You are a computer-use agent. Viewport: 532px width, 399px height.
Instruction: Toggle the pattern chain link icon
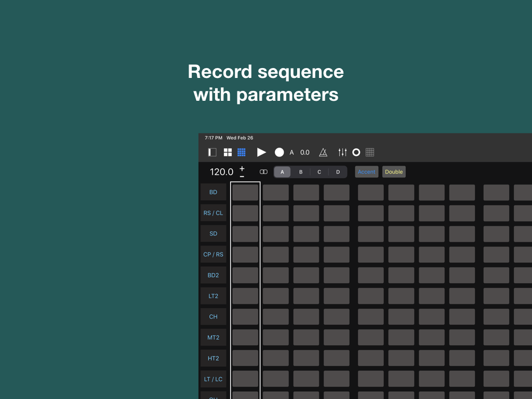pyautogui.click(x=263, y=172)
